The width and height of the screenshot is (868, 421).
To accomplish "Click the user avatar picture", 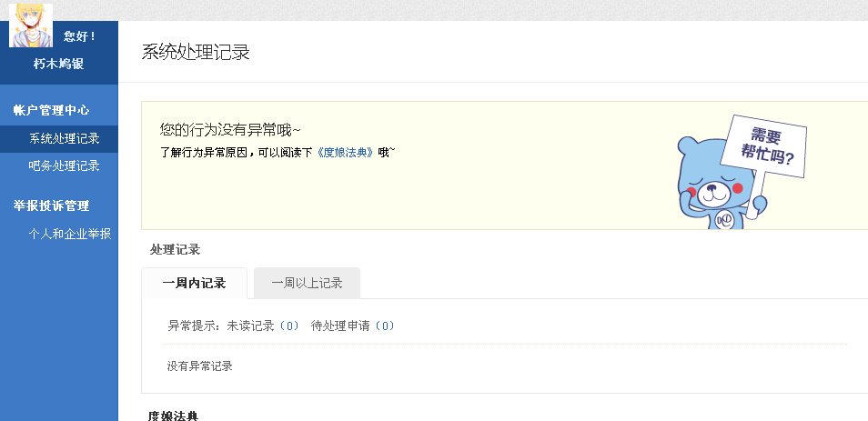I will [30, 25].
